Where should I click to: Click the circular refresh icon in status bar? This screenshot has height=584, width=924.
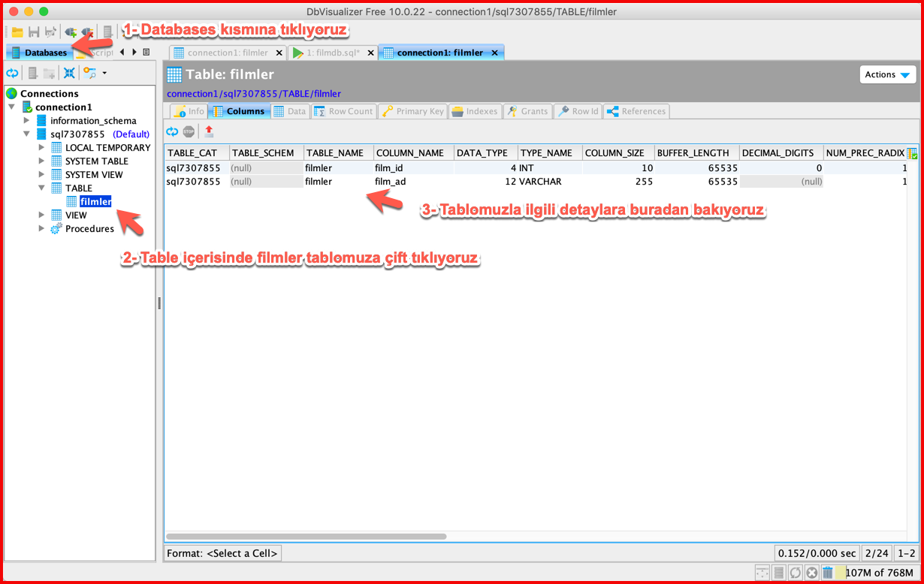tap(796, 573)
